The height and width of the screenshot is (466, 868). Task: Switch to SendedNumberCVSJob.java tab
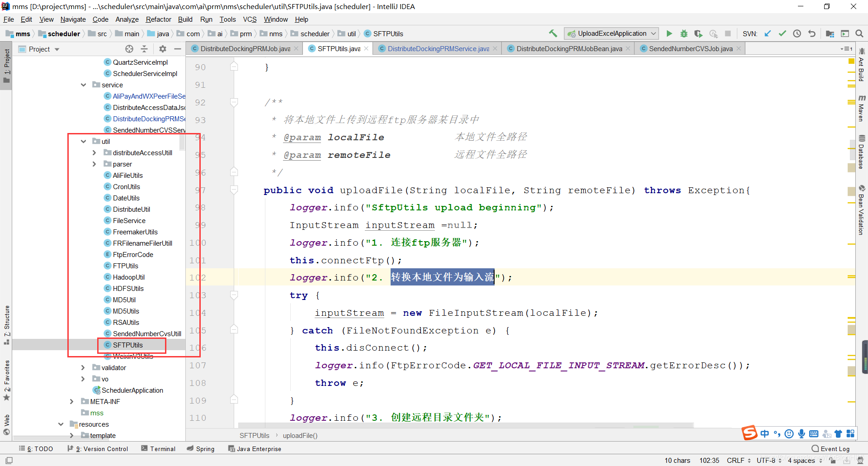tap(691, 49)
